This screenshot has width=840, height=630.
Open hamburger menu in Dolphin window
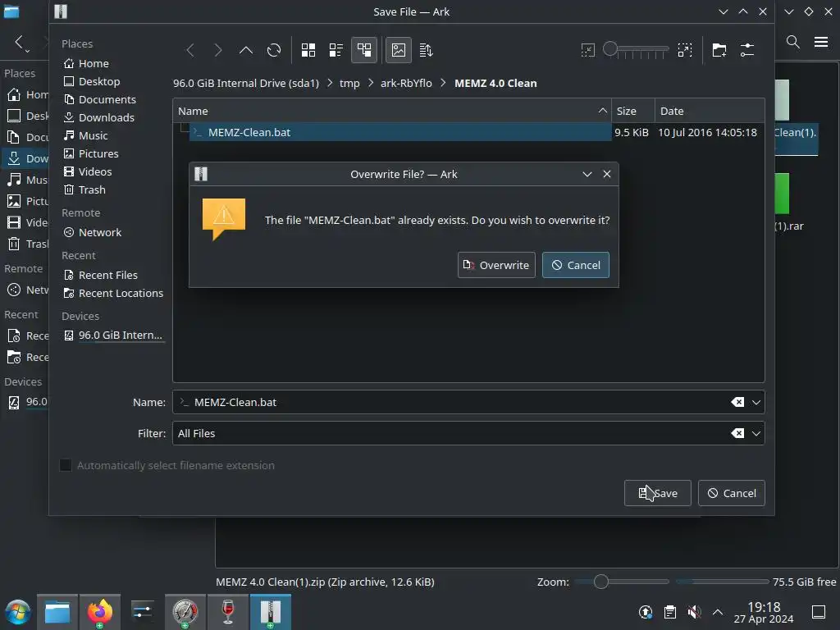[821, 42]
